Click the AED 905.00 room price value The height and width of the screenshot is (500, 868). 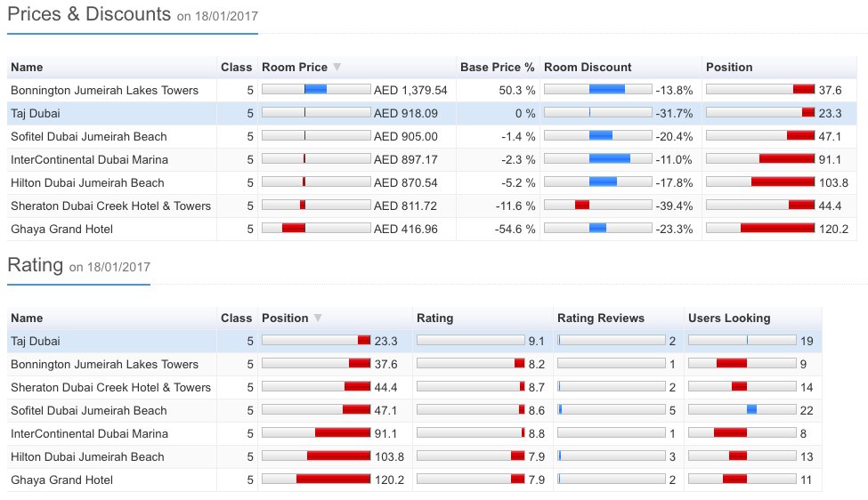(x=405, y=137)
